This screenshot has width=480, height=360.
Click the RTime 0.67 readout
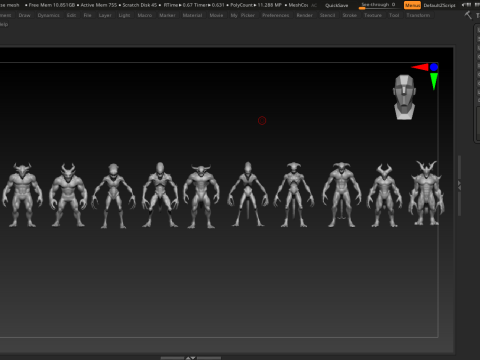pyautogui.click(x=178, y=5)
